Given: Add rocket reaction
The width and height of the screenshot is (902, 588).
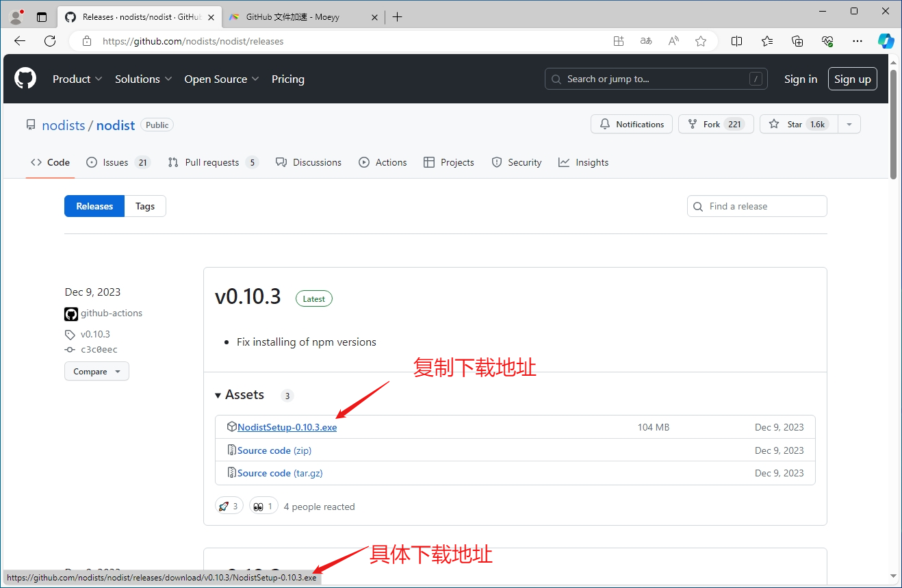Looking at the screenshot, I should click(229, 507).
